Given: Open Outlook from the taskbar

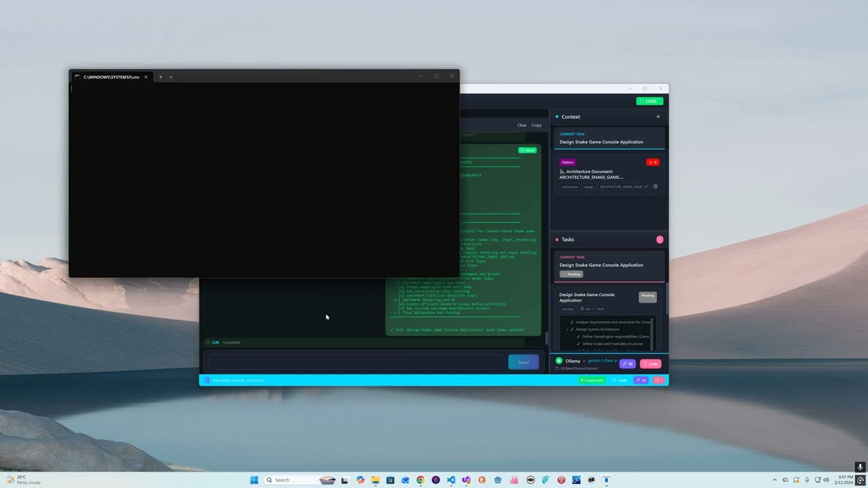Looking at the screenshot, I should (406, 480).
